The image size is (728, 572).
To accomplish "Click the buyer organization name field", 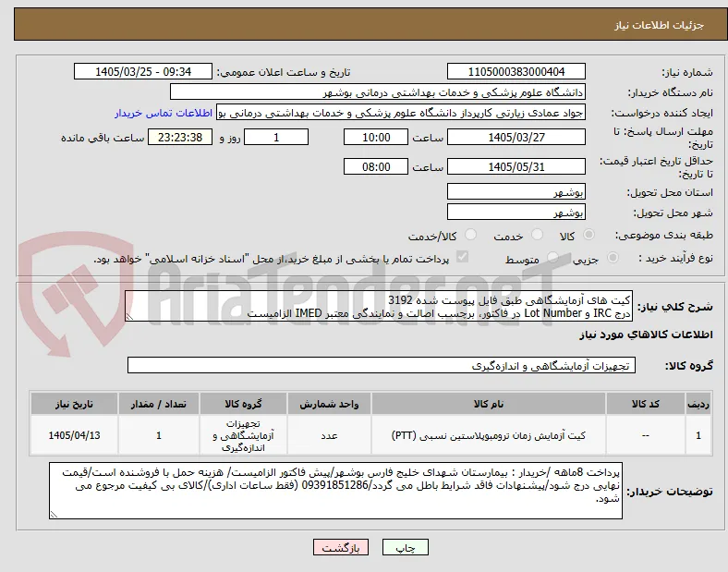I will pos(378,92).
